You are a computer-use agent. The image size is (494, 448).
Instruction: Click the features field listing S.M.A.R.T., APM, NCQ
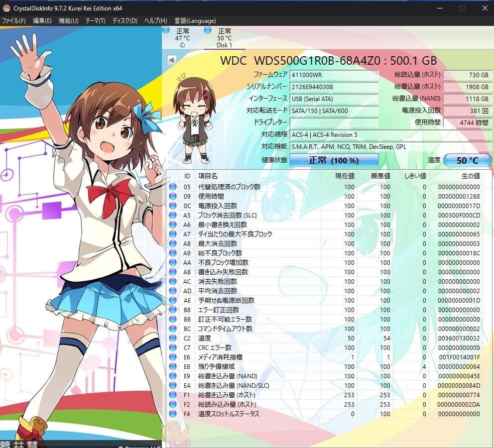(x=390, y=147)
